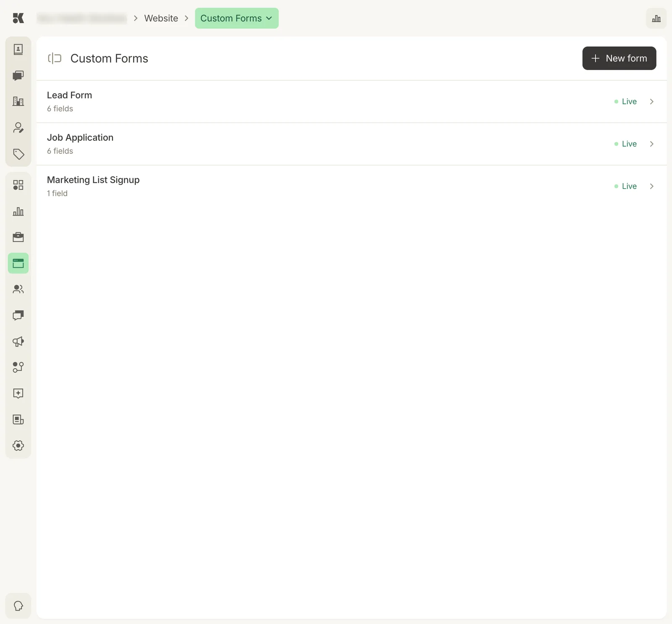This screenshot has height=624, width=672.
Task: Click the app logo in the top-left corner
Action: (x=18, y=18)
